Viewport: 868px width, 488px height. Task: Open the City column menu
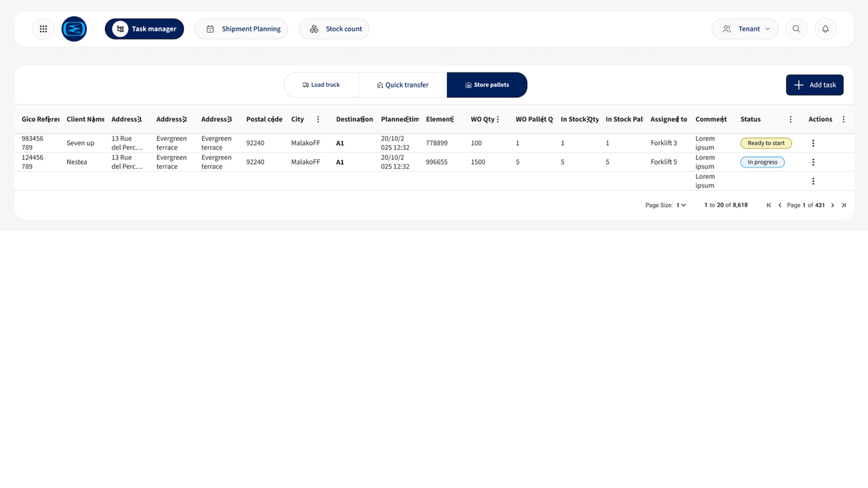point(318,119)
